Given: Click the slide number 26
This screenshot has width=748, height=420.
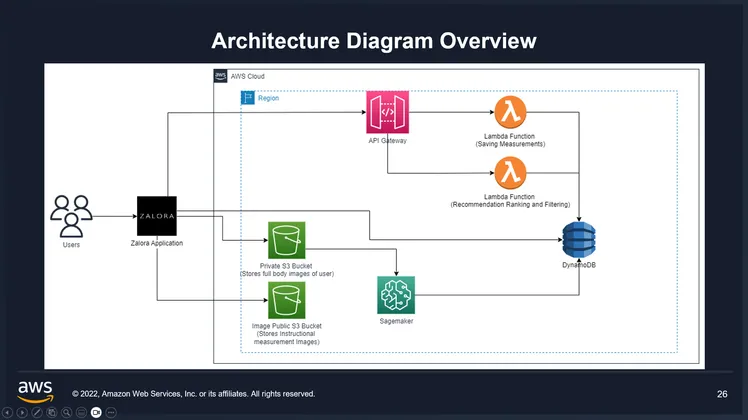Looking at the screenshot, I should 722,394.
